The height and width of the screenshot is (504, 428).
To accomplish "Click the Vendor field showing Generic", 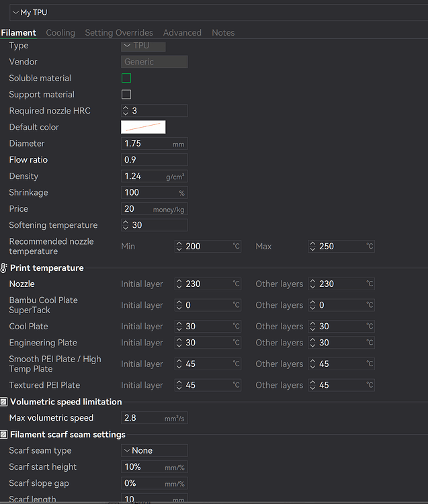I will 155,62.
